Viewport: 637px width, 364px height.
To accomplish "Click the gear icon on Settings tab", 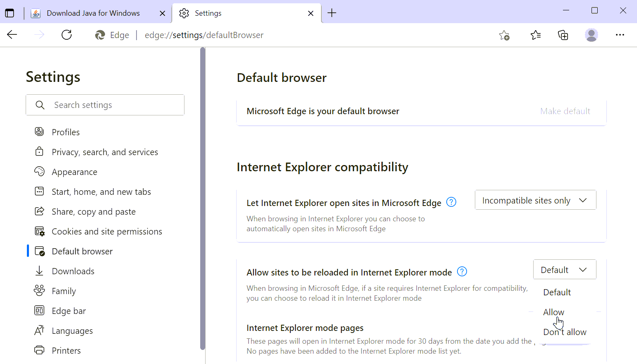I will coord(184,13).
